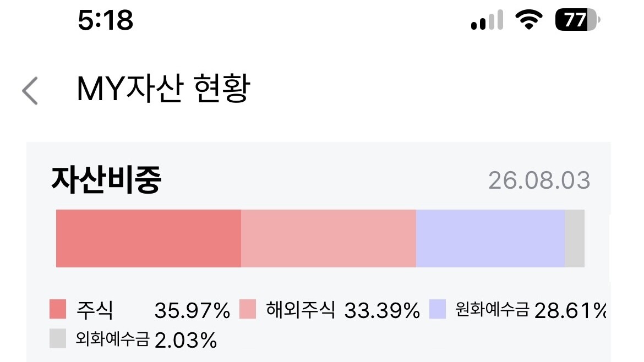
Task: Select the lavender 원화예수금 bar segment
Action: (490, 238)
